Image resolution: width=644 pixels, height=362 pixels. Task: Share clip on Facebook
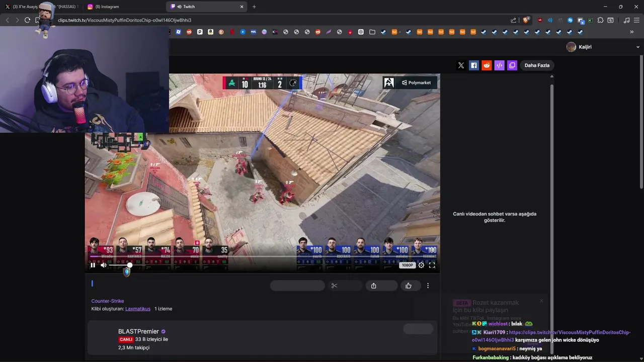(473, 65)
